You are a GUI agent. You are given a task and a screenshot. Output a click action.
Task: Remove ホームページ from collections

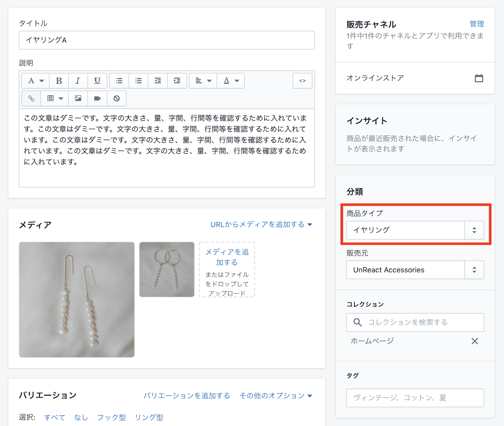tap(475, 341)
